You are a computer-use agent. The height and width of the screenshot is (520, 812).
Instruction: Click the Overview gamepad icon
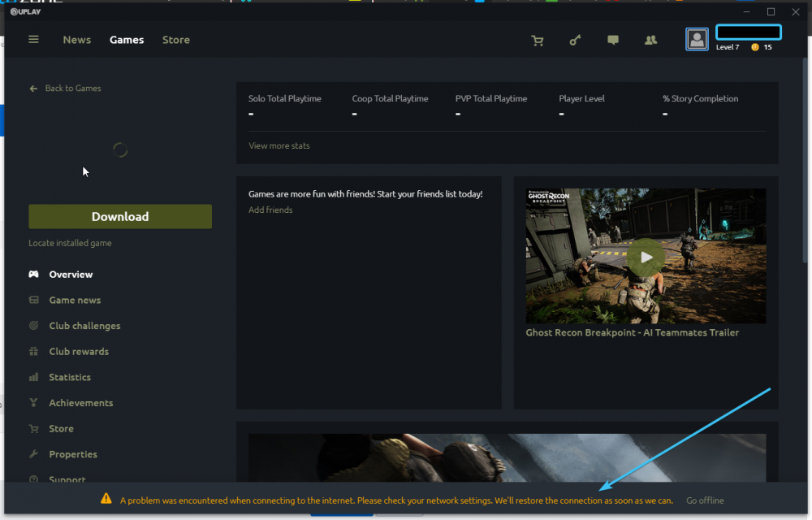(x=33, y=274)
